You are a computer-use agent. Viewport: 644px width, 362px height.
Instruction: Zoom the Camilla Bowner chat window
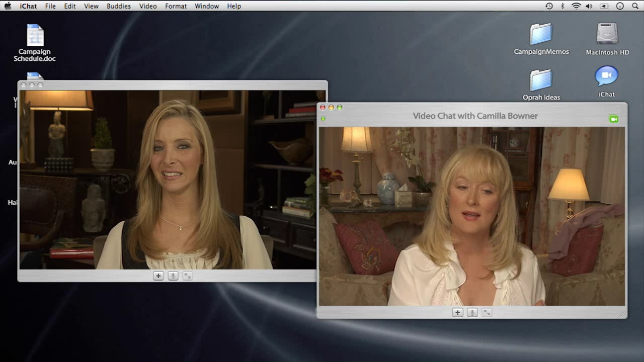(340, 107)
